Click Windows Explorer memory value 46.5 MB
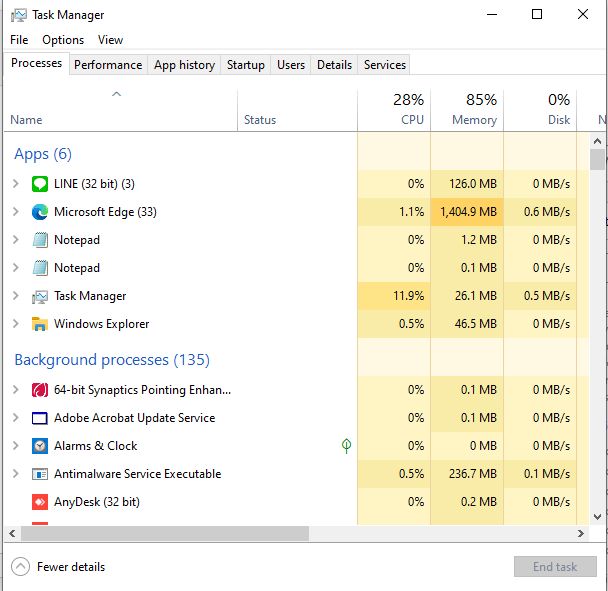The width and height of the screenshot is (608, 591). tap(476, 324)
